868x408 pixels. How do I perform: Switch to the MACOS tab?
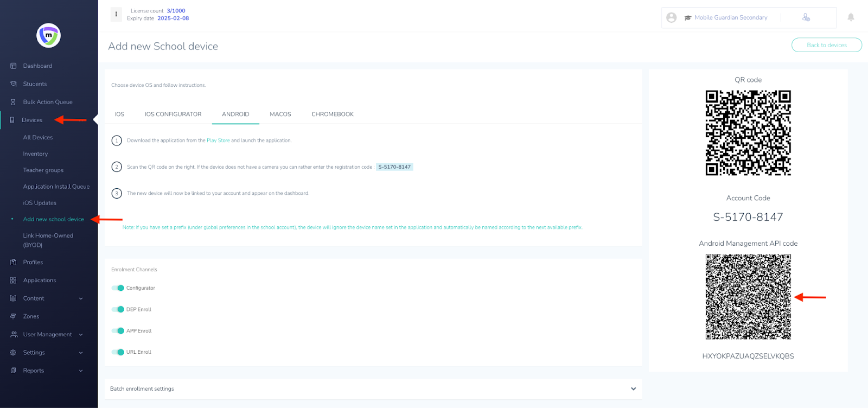[280, 114]
